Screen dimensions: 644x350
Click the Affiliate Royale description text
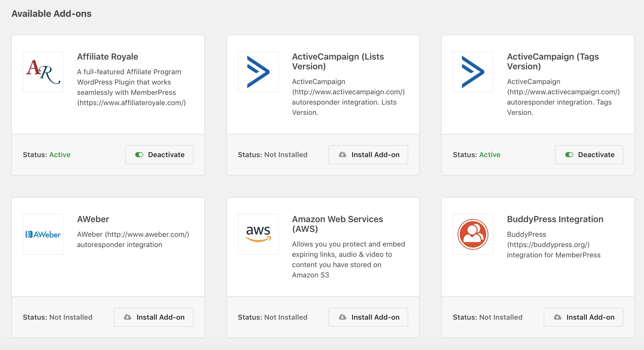point(131,87)
